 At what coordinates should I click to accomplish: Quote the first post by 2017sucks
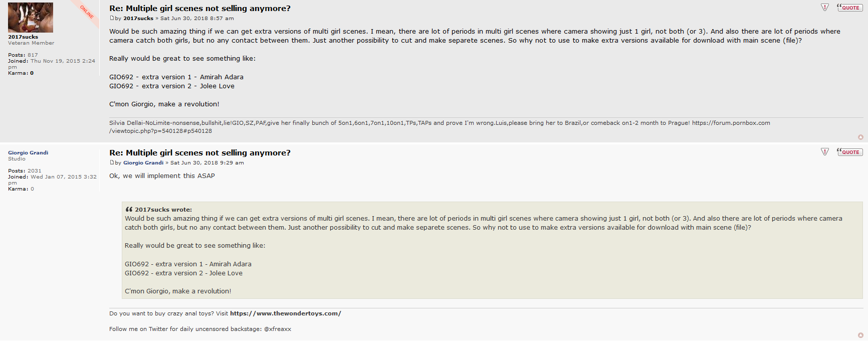click(x=849, y=8)
